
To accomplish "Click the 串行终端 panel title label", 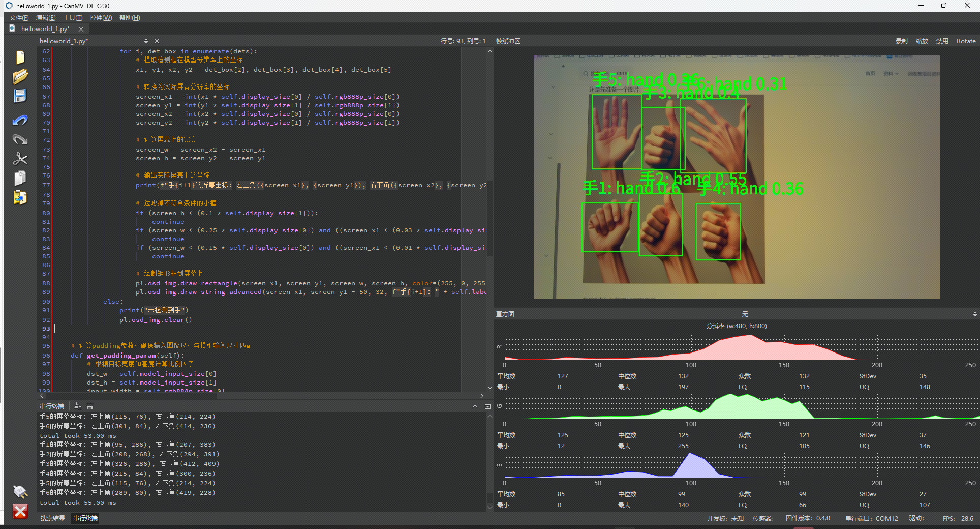I will coord(52,406).
